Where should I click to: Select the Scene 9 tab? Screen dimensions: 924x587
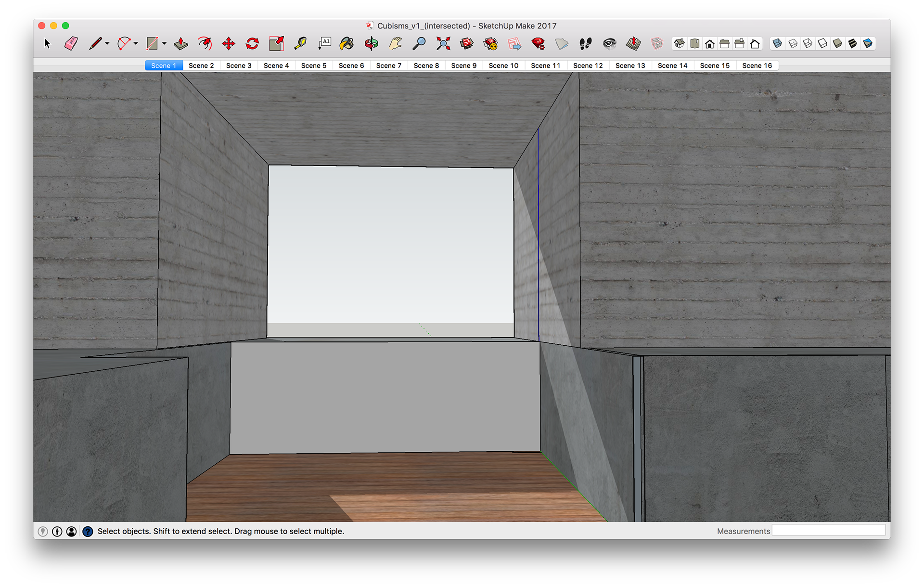464,65
